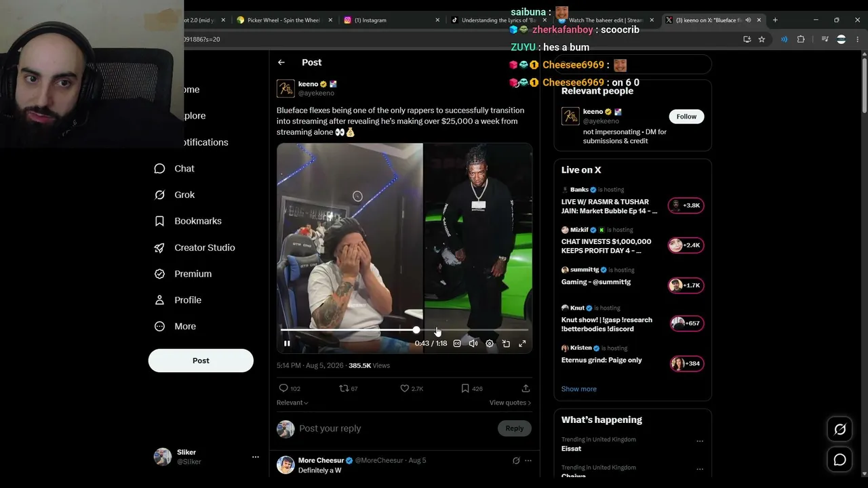Enable picture-in-picture for the video
Screen dimensions: 868x488
point(506,344)
